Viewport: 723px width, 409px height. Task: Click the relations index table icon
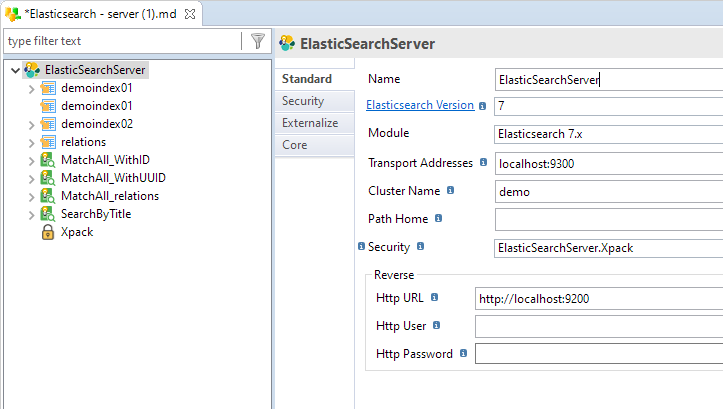coord(48,142)
